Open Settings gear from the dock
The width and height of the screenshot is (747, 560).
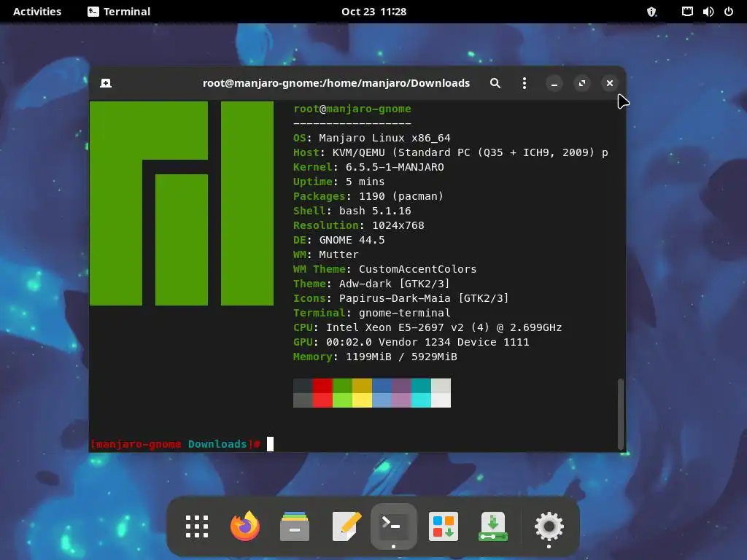549,526
